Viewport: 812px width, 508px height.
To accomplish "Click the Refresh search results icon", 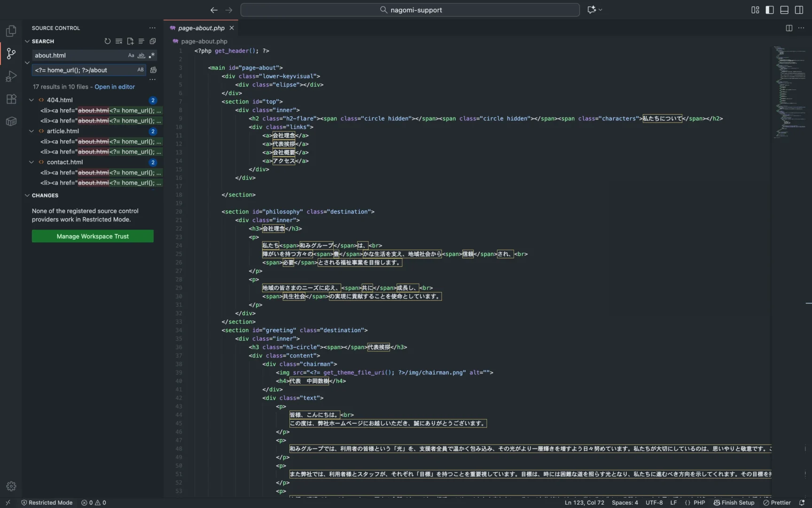I will click(x=108, y=41).
